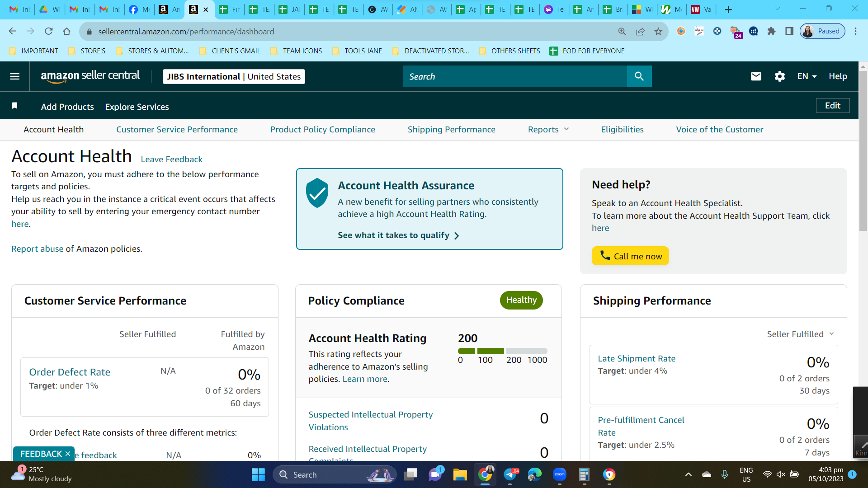Expand the Seller Fulfilled shipping dropdown
The width and height of the screenshot is (868, 488).
pos(801,334)
